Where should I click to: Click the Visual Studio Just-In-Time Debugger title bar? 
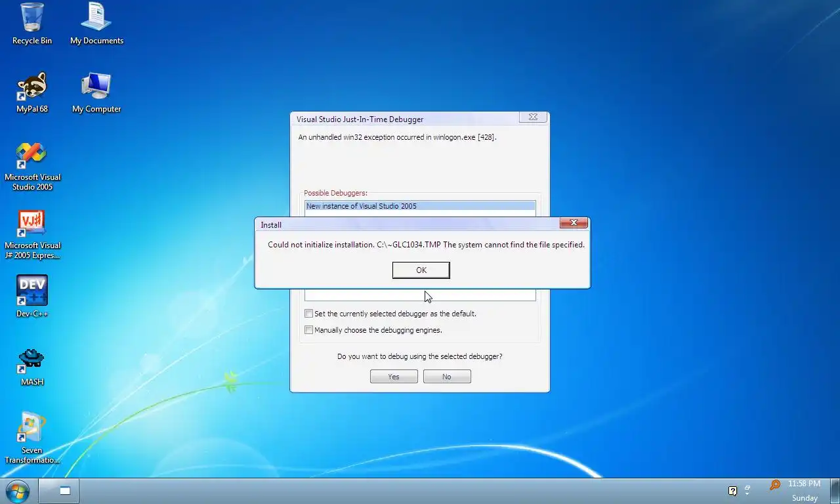(404, 119)
